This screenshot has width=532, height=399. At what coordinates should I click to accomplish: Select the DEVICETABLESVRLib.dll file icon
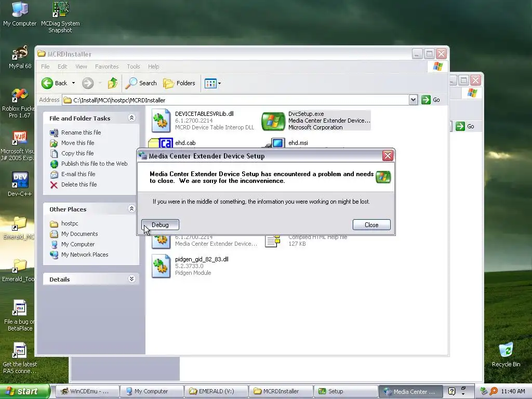pyautogui.click(x=161, y=121)
